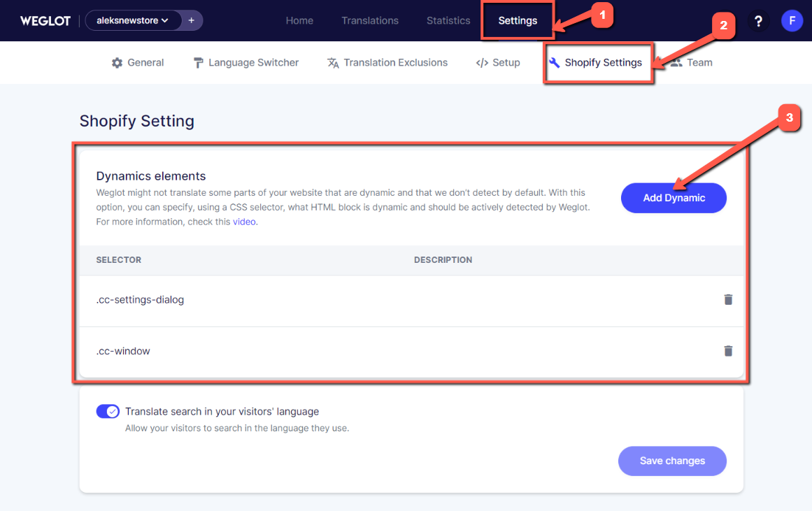Select the Settings tab
The height and width of the screenshot is (511, 812).
point(518,21)
